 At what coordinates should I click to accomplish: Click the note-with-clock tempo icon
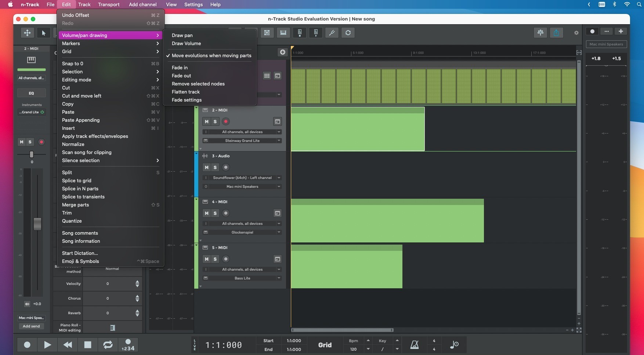point(454,345)
